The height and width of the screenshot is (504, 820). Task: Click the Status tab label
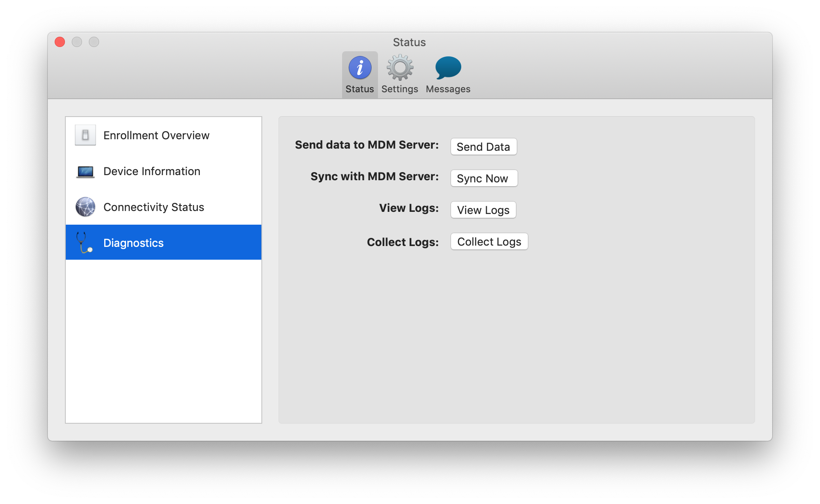click(360, 89)
